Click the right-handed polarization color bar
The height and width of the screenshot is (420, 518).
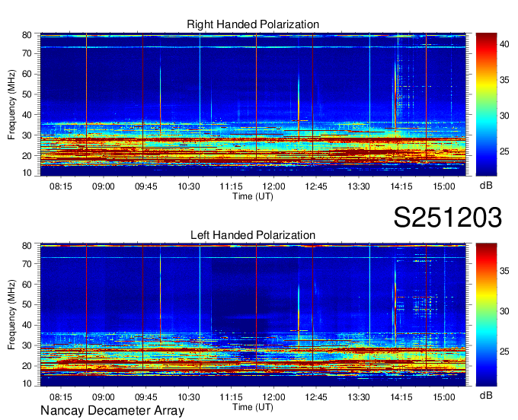point(486,105)
